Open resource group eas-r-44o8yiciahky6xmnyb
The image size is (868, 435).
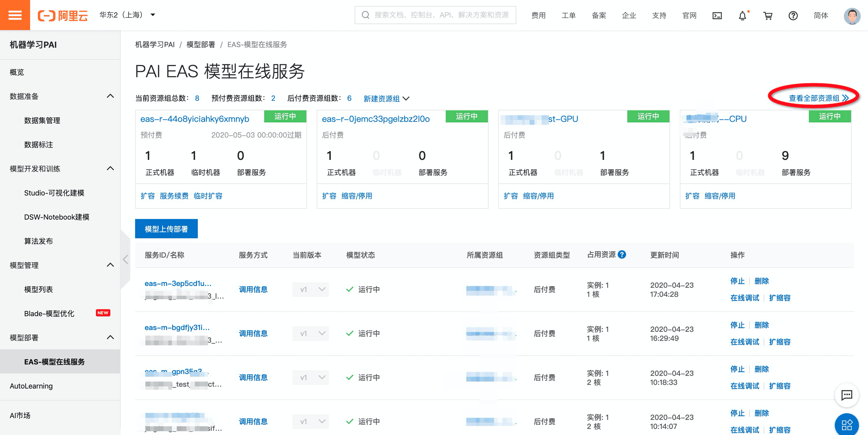click(x=195, y=119)
